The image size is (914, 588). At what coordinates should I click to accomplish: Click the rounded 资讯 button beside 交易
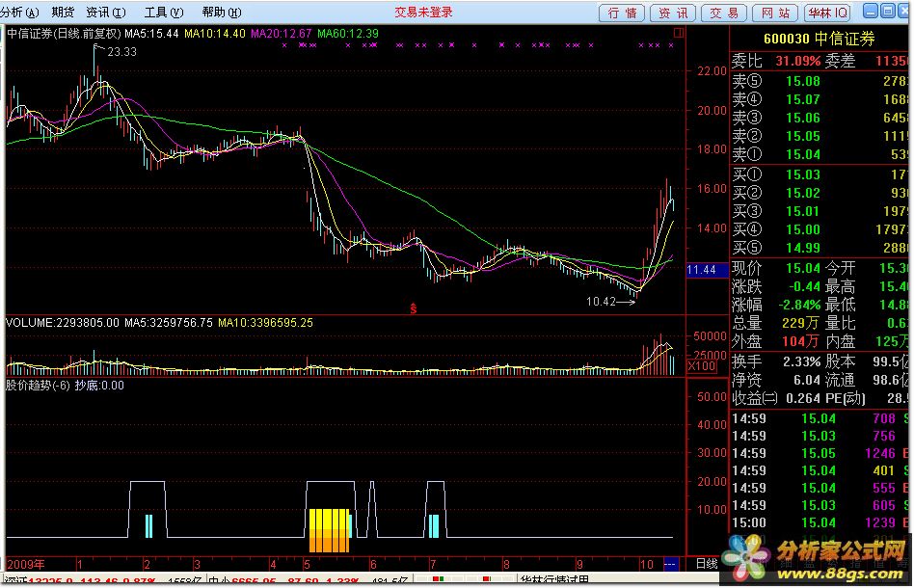click(x=673, y=13)
